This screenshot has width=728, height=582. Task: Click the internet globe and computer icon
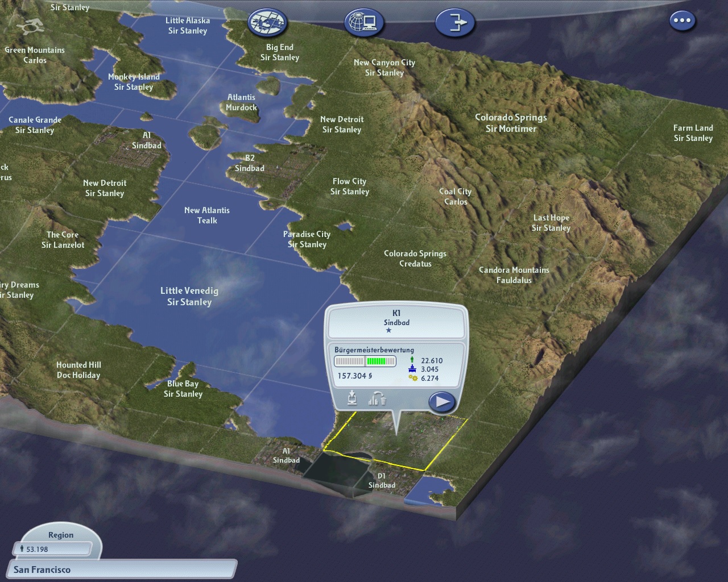click(x=364, y=22)
